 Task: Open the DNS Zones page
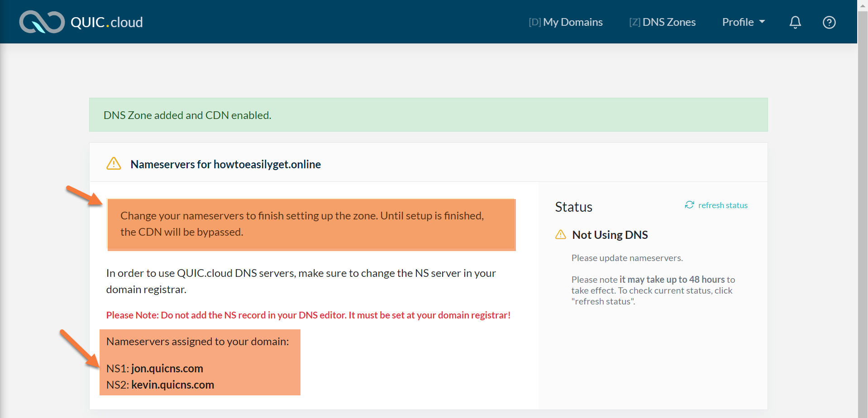[x=663, y=22]
